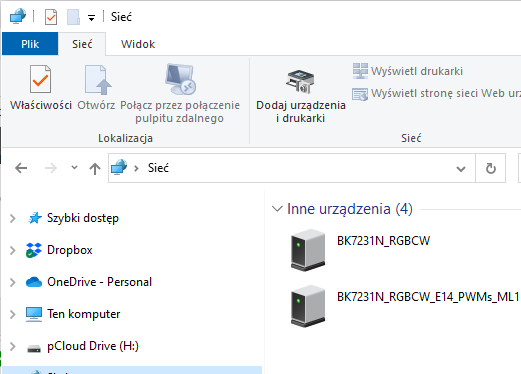Open Customize Quick Access Toolbar dropdown

click(91, 17)
